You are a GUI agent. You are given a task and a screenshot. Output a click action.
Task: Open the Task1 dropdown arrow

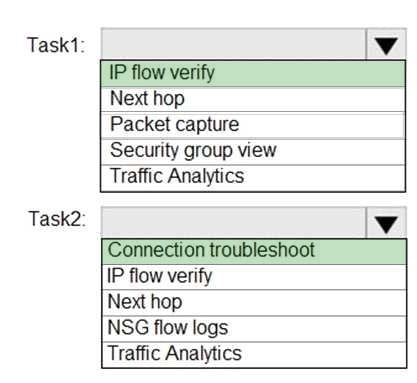coord(386,45)
